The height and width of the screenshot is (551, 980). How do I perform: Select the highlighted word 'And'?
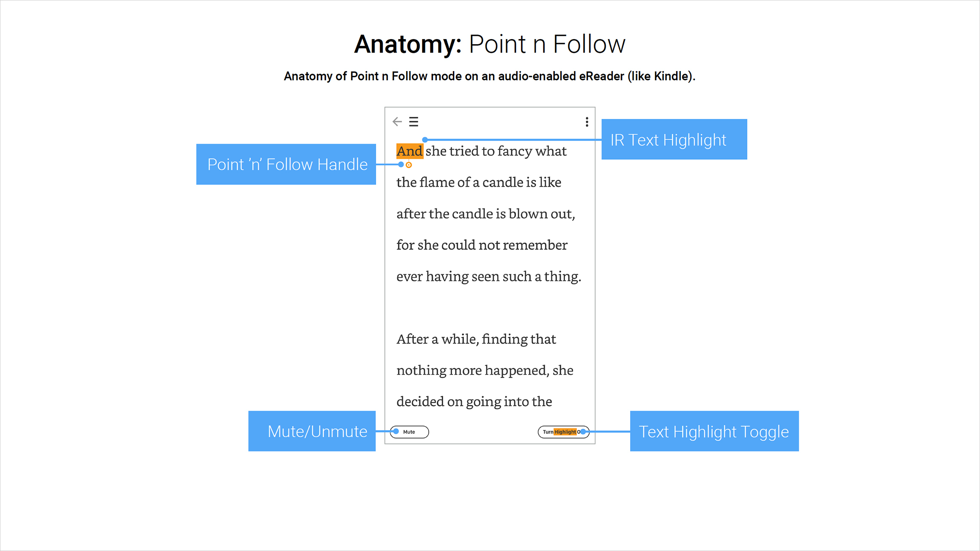409,151
